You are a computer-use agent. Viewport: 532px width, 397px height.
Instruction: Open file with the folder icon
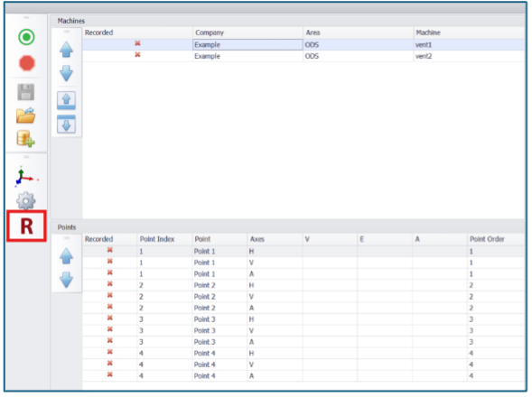tap(26, 115)
